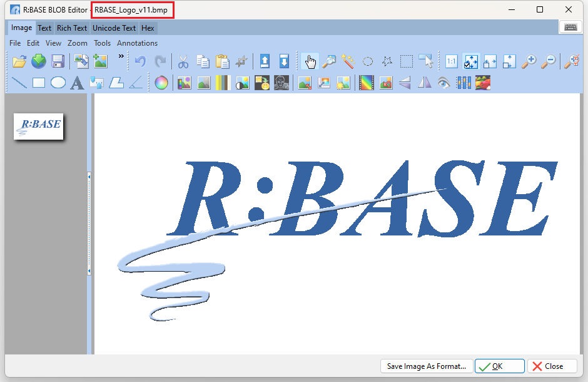
Task: Click the blue level sliders icon
Action: click(464, 83)
